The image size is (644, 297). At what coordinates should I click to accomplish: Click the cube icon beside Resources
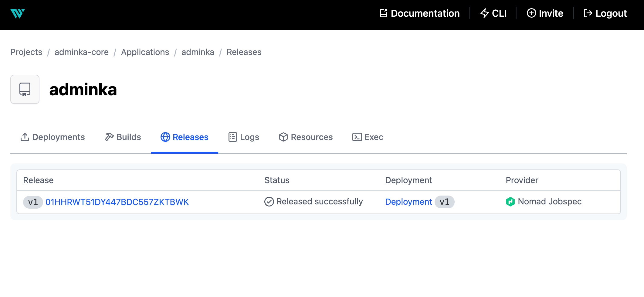tap(283, 137)
